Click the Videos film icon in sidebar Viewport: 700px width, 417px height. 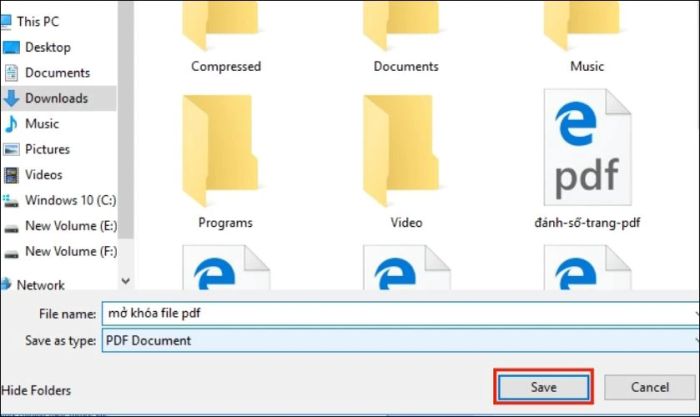11,175
